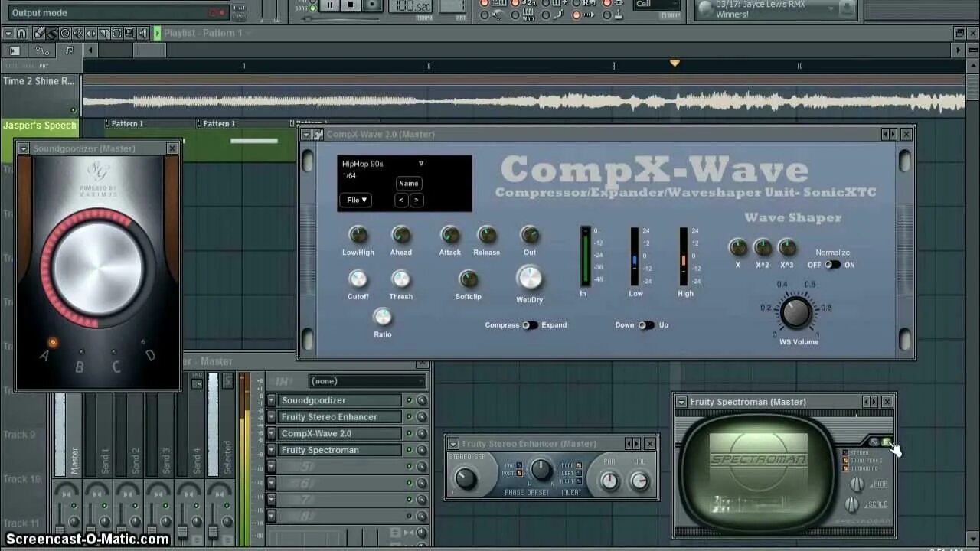Click the Name button in CompX-Wave preset box
Image resolution: width=980 pixels, height=551 pixels.
click(409, 184)
